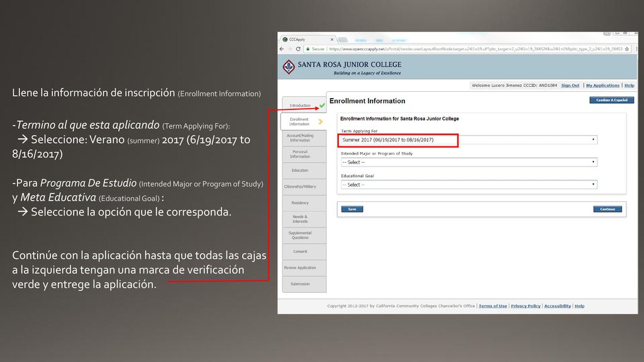The width and height of the screenshot is (644, 362).
Task: Bookmark page with star icon
Action: 627,49
